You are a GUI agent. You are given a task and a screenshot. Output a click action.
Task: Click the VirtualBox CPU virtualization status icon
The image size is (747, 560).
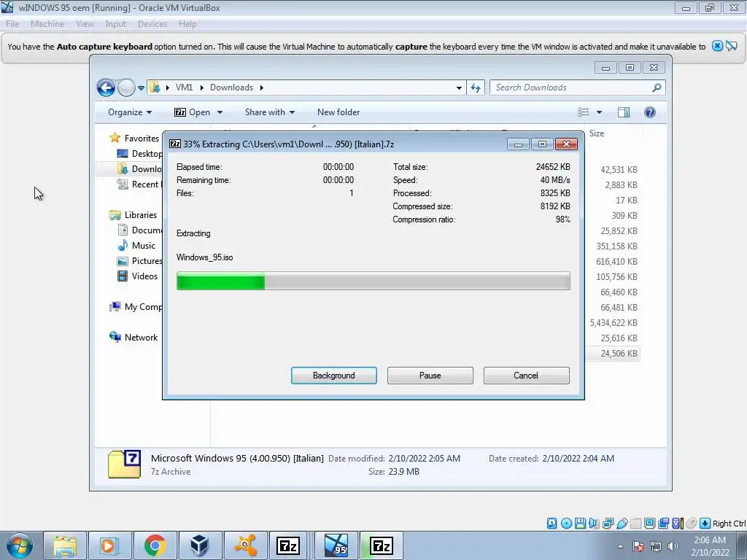click(x=678, y=524)
